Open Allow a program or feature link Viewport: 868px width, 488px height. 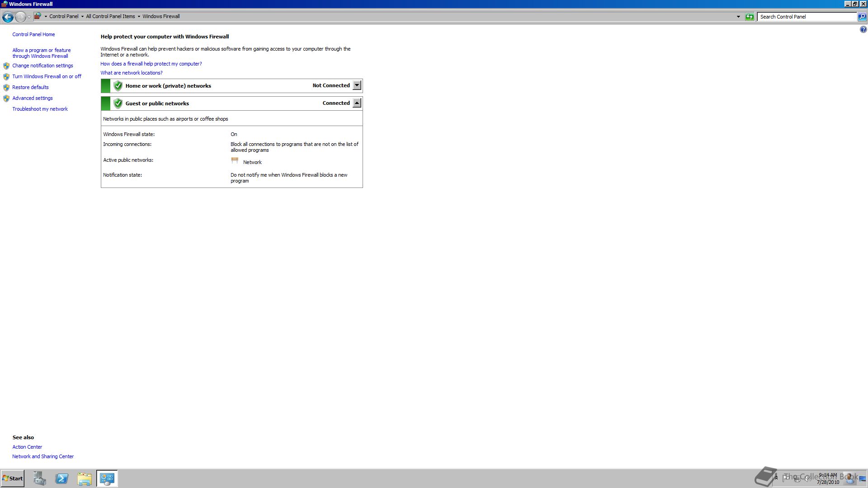pos(42,53)
